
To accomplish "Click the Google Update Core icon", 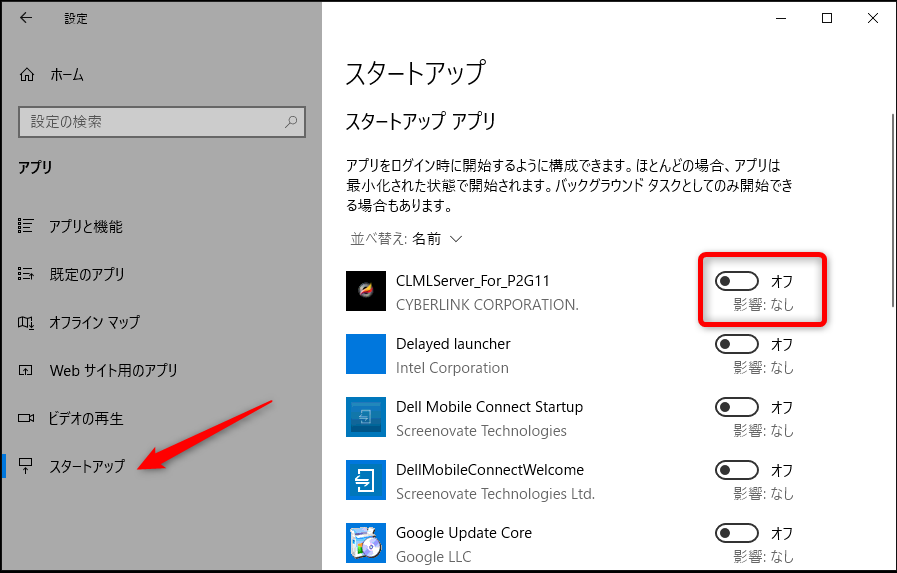I will point(366,543).
